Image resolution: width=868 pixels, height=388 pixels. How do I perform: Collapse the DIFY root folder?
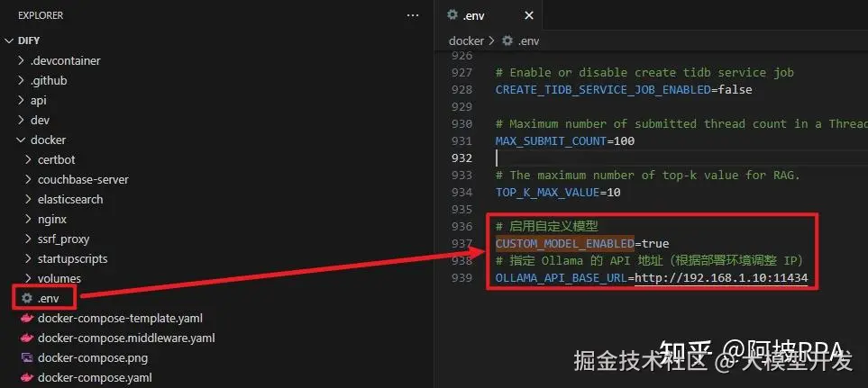[9, 41]
